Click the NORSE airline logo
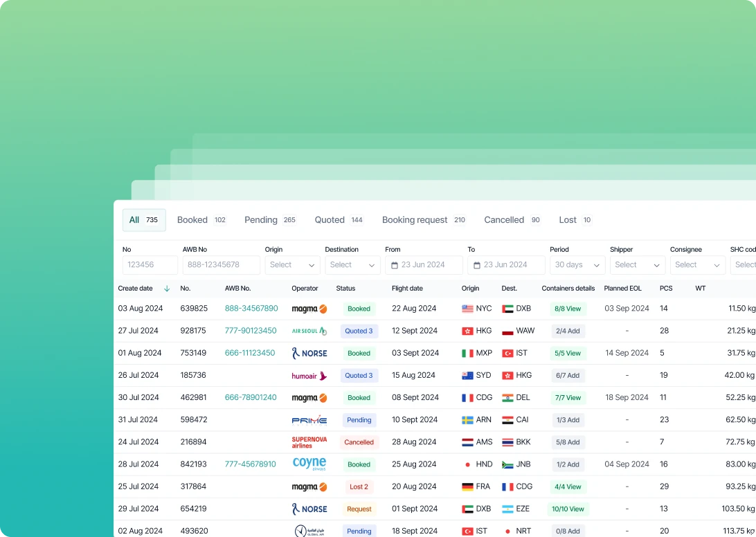 [309, 353]
